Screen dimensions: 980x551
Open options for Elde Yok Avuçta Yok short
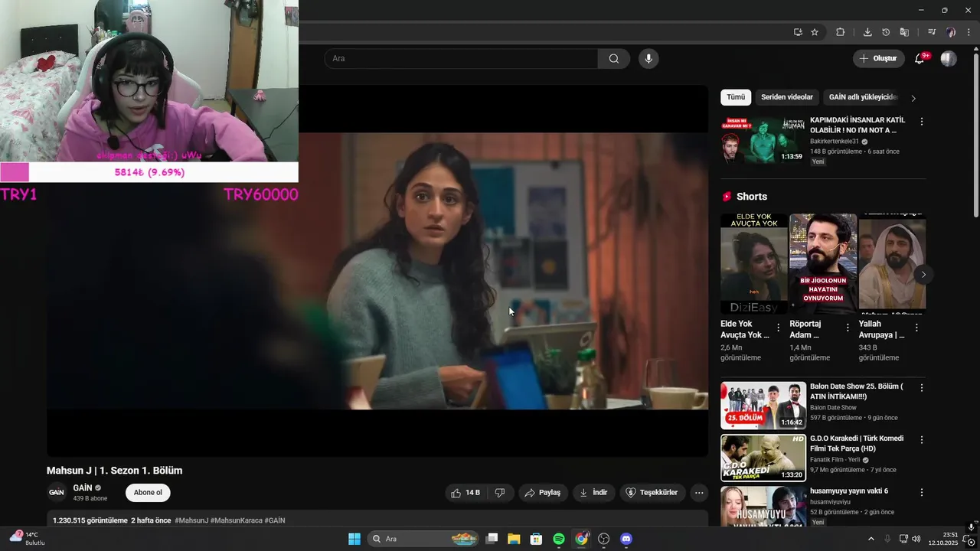point(779,328)
